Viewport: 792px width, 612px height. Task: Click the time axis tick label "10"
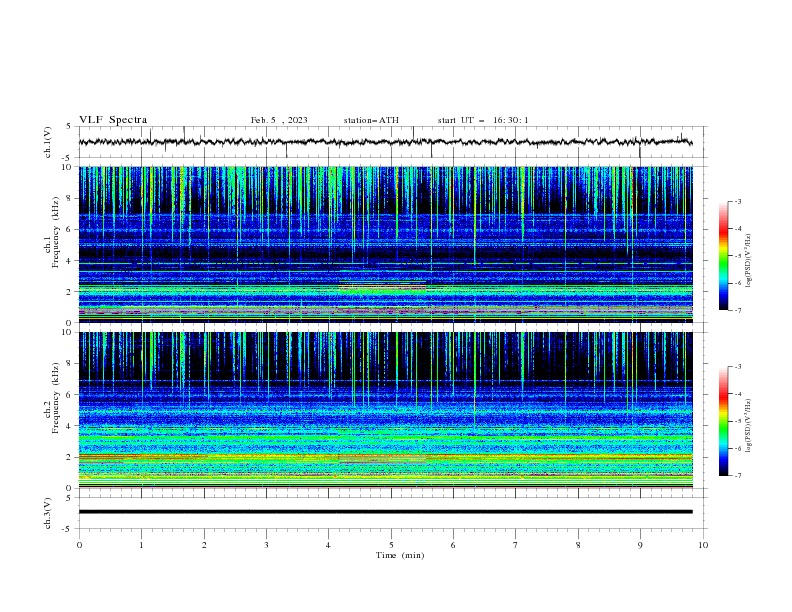click(x=703, y=545)
